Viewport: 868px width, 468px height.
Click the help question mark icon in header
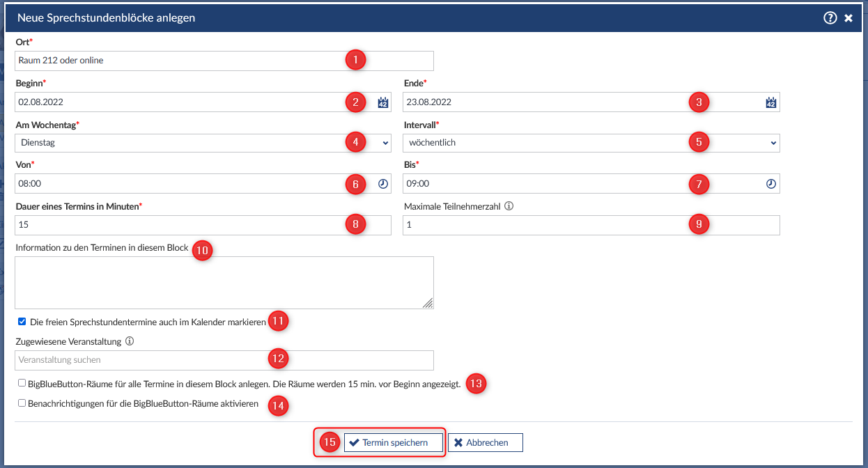pos(830,18)
